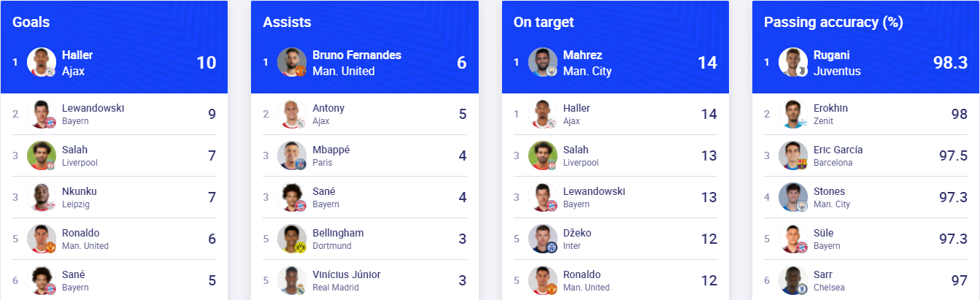
Task: Click Vinícius Júnior's avatar with Real Madrid badge
Action: point(292,280)
